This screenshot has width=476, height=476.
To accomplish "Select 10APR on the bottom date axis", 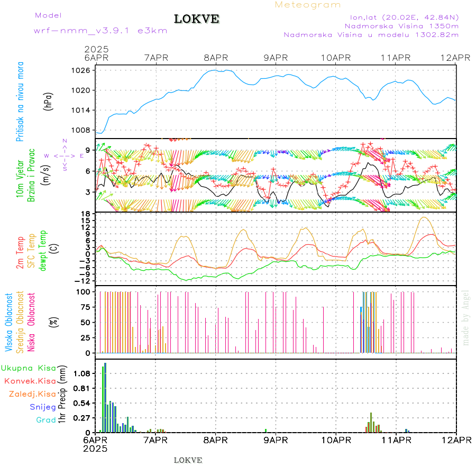I will click(335, 440).
